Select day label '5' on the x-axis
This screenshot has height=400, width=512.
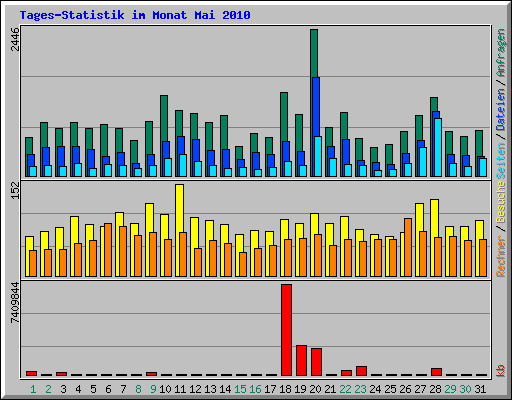pos(93,389)
